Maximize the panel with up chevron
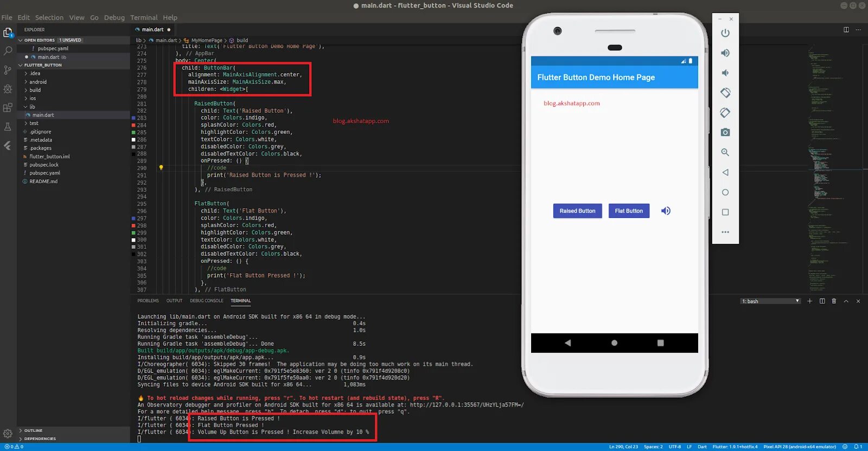The width and height of the screenshot is (868, 451). pyautogui.click(x=846, y=301)
